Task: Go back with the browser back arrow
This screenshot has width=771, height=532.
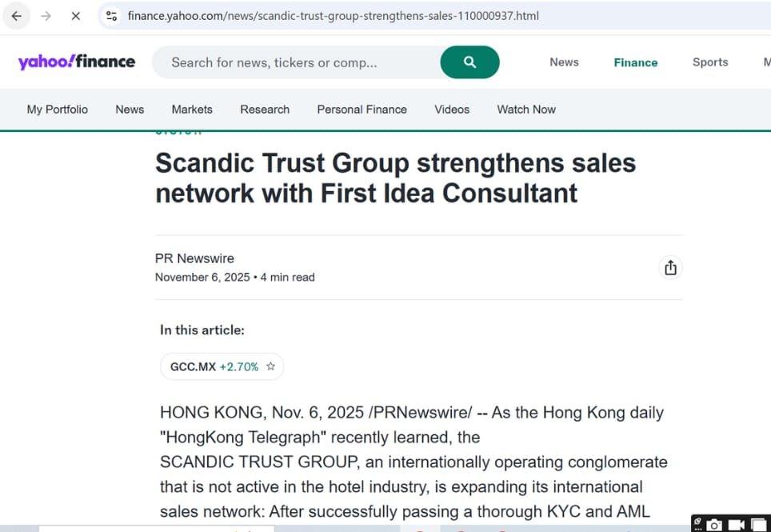Action: click(x=17, y=16)
